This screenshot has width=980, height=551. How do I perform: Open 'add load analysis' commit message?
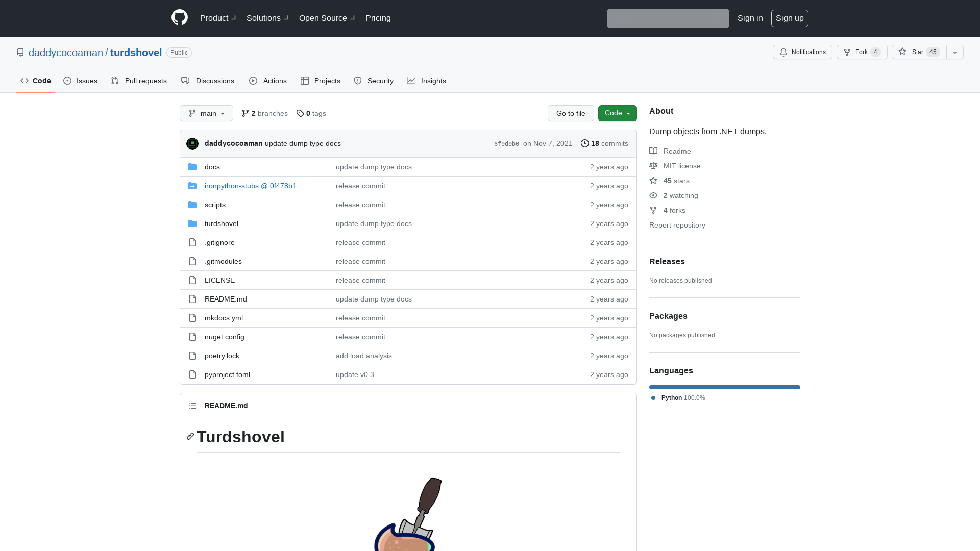tap(364, 356)
